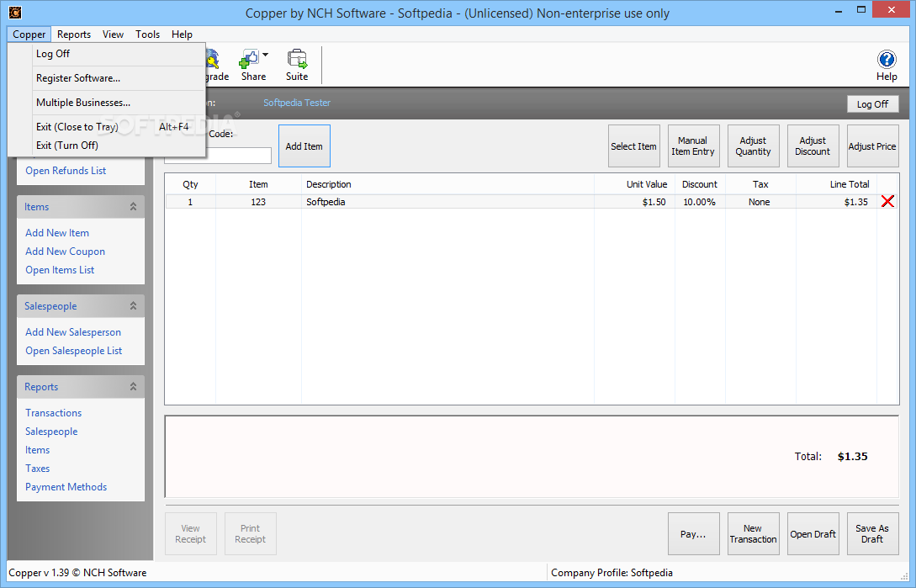
Task: Open Salespeople report link
Action: [51, 432]
